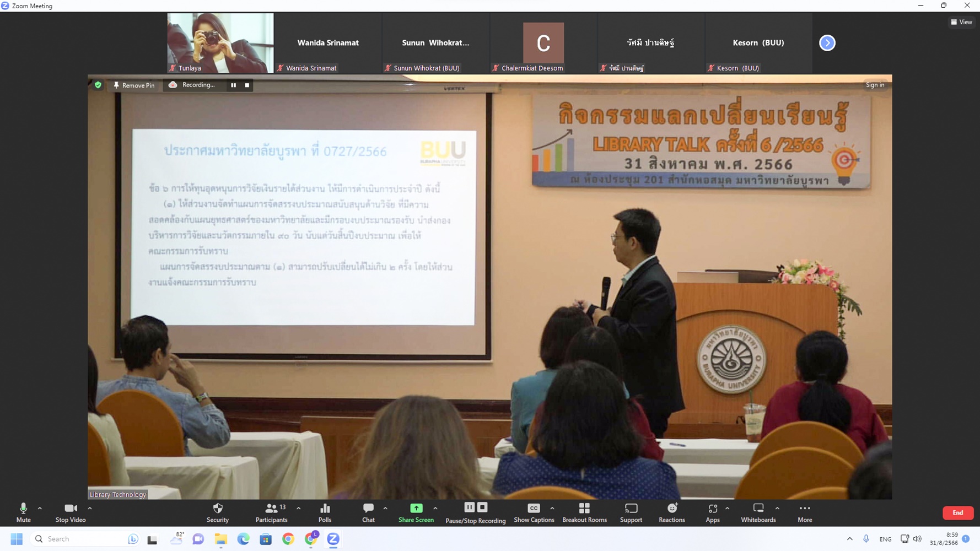Toggle Show Captions
Image resolution: width=980 pixels, height=551 pixels.
[534, 512]
